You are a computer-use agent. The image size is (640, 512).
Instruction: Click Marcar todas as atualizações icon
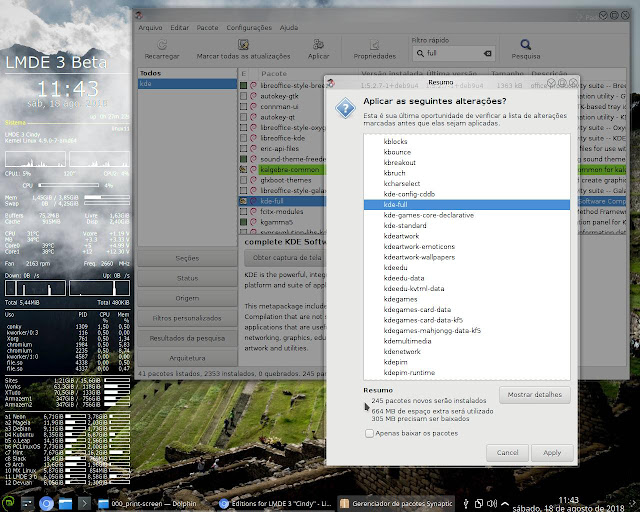coord(243,45)
